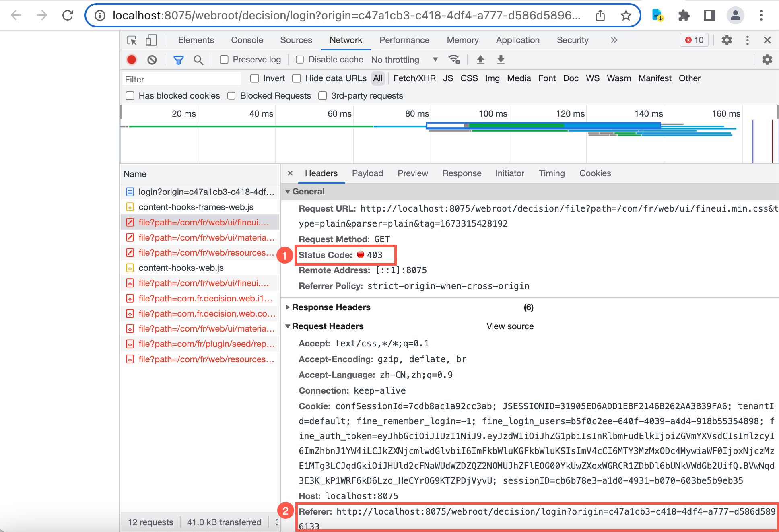Check the Disable cache option
Screen dimensions: 779x532
coord(299,59)
